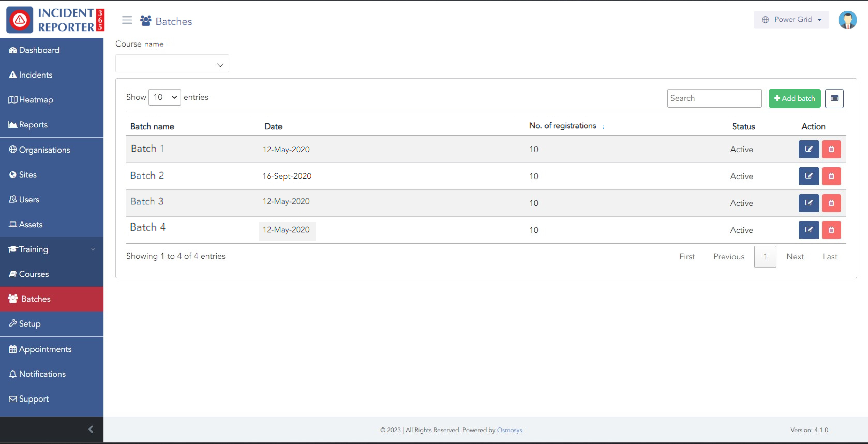Change the show entries count dropdown
This screenshot has height=444, width=868.
(x=164, y=97)
